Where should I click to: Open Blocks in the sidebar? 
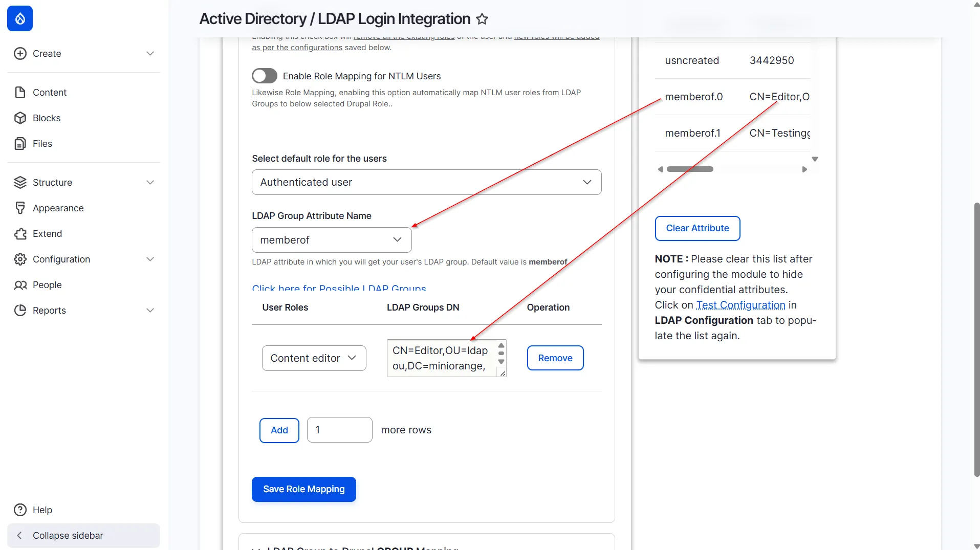(x=47, y=118)
